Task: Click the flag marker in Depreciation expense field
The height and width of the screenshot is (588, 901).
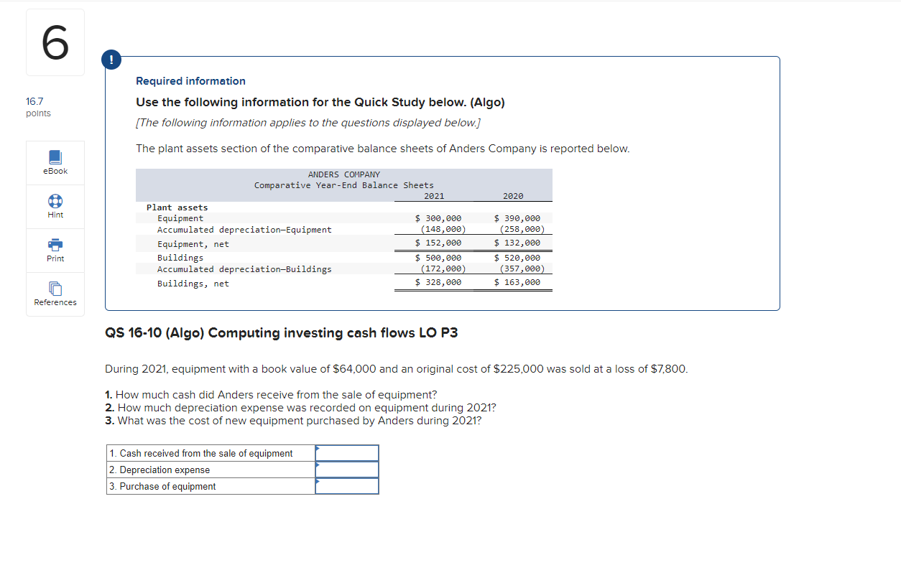Action: click(317, 465)
